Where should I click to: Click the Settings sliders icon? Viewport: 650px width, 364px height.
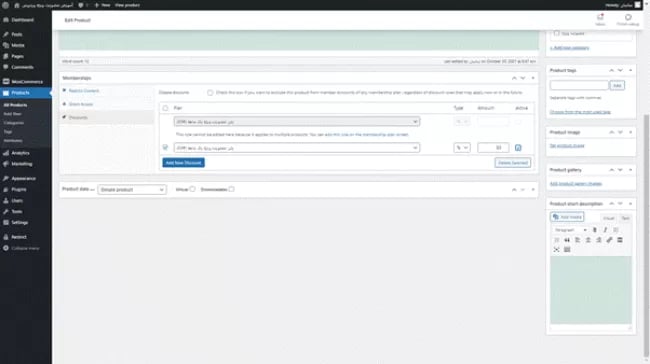[x=6, y=223]
